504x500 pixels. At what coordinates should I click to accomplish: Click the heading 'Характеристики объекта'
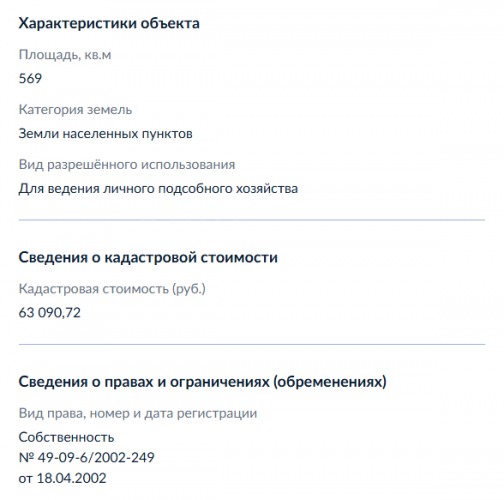click(109, 23)
